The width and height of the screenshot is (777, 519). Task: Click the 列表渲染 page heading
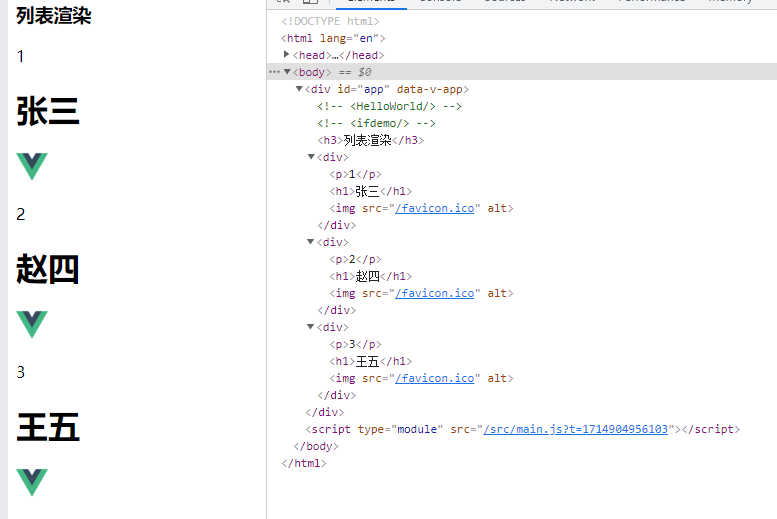[54, 15]
